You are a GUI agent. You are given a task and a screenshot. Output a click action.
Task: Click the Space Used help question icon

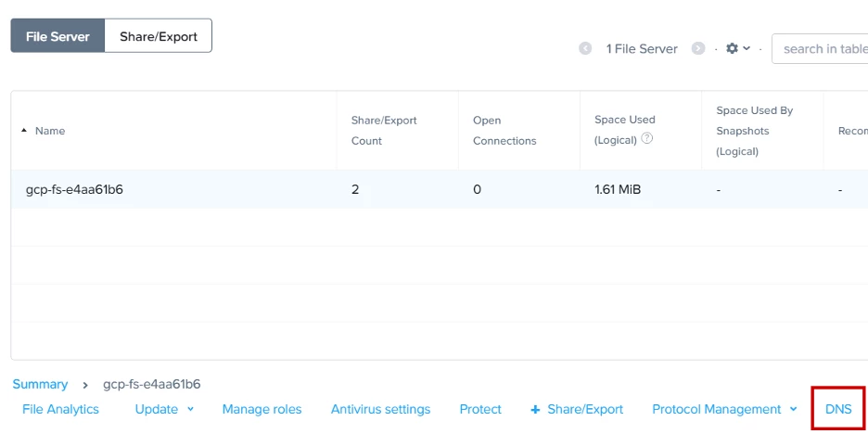pyautogui.click(x=646, y=139)
